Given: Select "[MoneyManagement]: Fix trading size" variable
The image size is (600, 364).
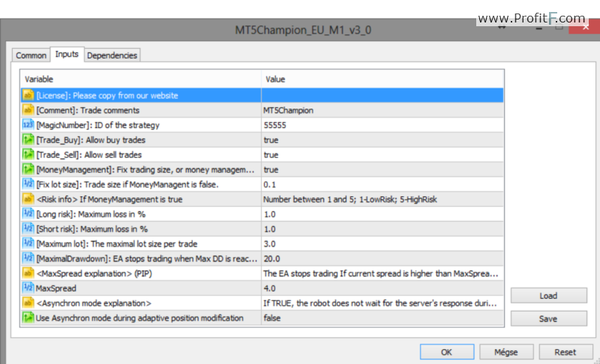Looking at the screenshot, I should (145, 169).
